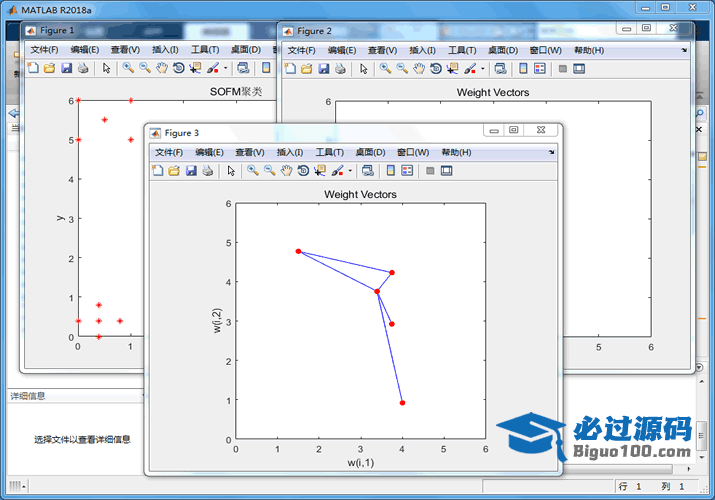The height and width of the screenshot is (500, 715).
Task: Select Pan hand tool in Figure 2
Action: 419,69
